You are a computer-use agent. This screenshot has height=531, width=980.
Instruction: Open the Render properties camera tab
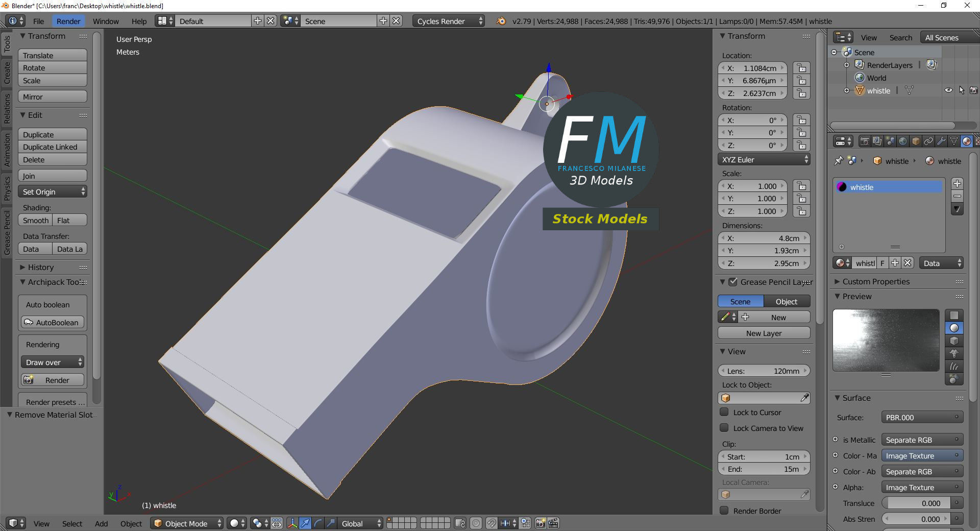click(865, 141)
